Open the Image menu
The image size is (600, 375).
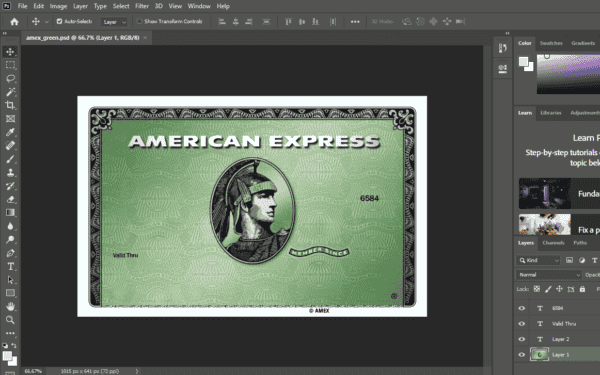point(58,6)
